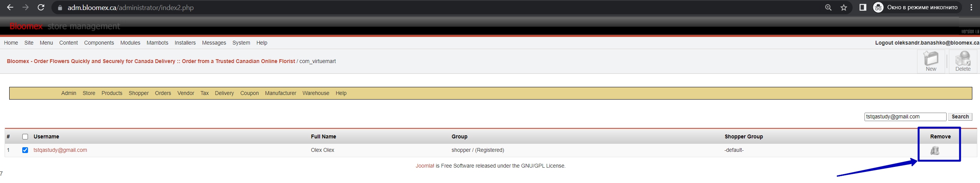Click the Username column header
This screenshot has width=980, height=183.
pyautogui.click(x=46, y=136)
